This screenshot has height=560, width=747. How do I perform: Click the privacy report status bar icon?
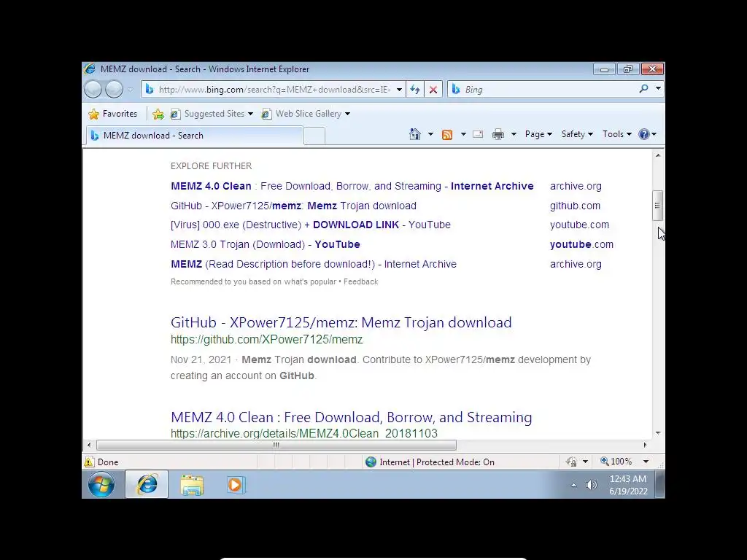[x=571, y=462]
